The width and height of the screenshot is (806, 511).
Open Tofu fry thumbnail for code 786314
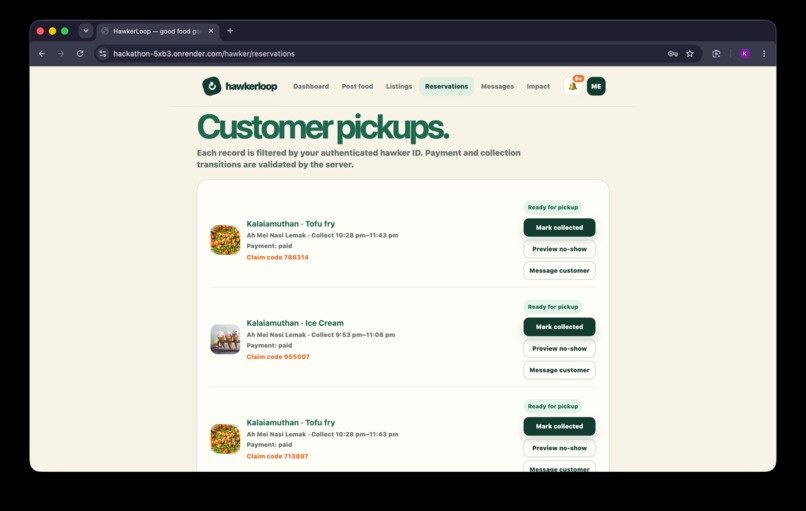[225, 240]
